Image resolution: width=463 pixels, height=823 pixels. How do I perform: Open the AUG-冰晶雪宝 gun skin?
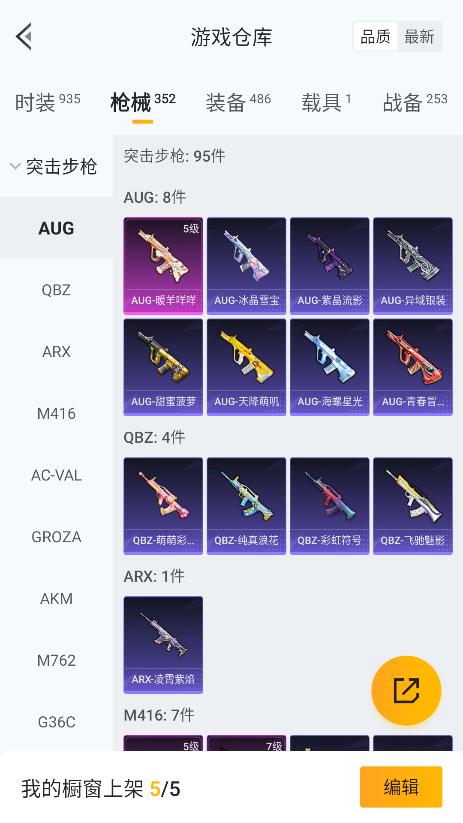pyautogui.click(x=246, y=266)
